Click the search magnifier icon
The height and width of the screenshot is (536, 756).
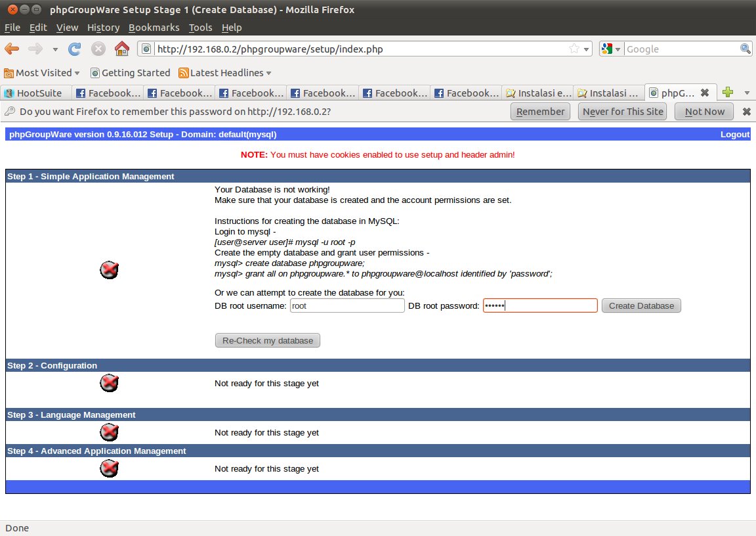(745, 49)
